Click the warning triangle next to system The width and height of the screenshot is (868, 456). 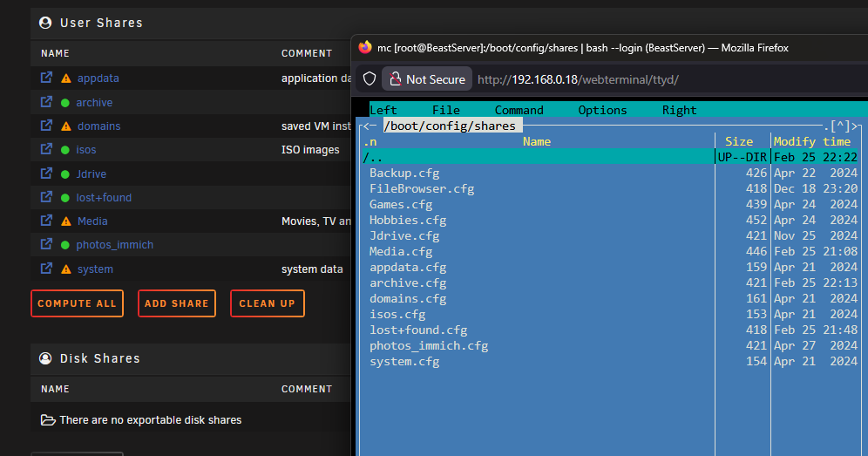point(66,269)
